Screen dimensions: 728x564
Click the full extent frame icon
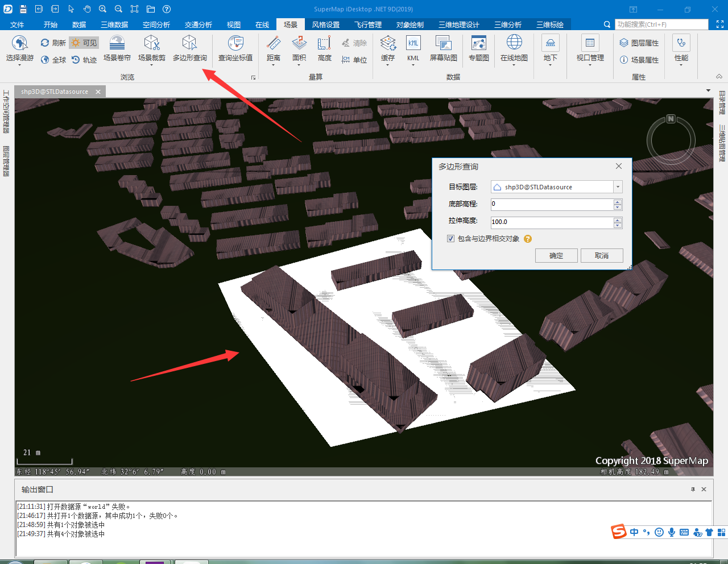click(135, 9)
